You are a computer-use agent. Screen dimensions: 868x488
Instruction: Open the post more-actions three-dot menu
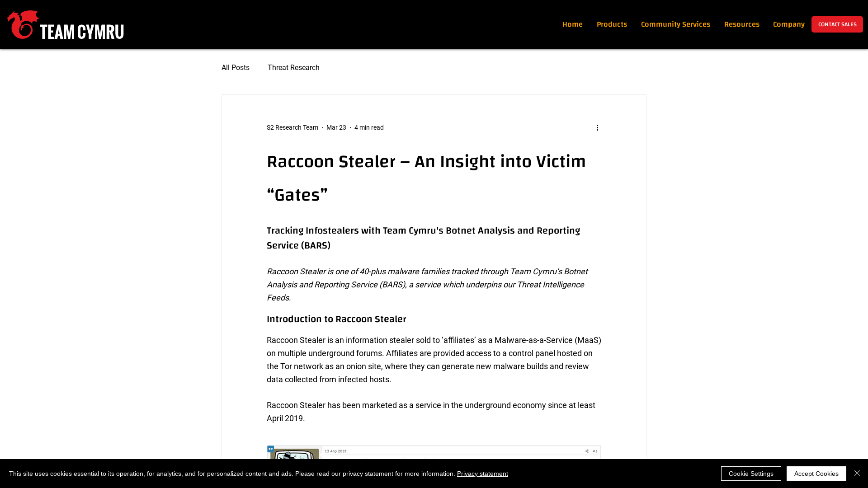pos(597,127)
